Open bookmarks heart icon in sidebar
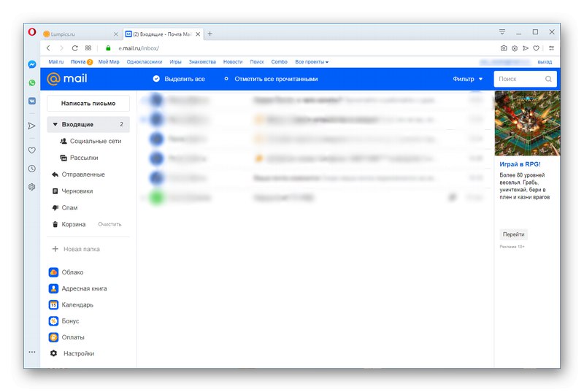This screenshot has width=584, height=392. [32, 150]
